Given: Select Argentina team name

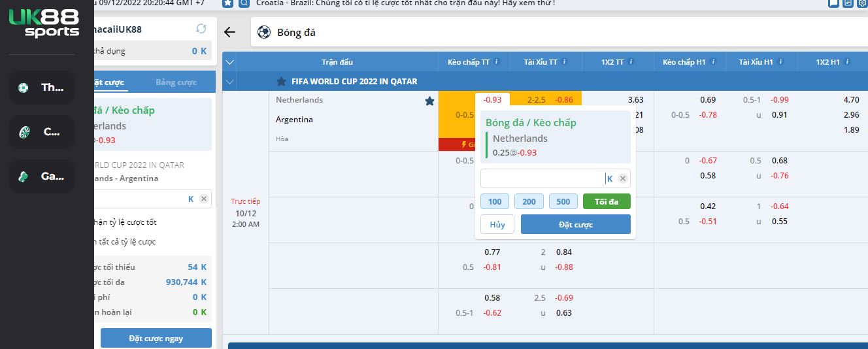Looking at the screenshot, I should [294, 120].
